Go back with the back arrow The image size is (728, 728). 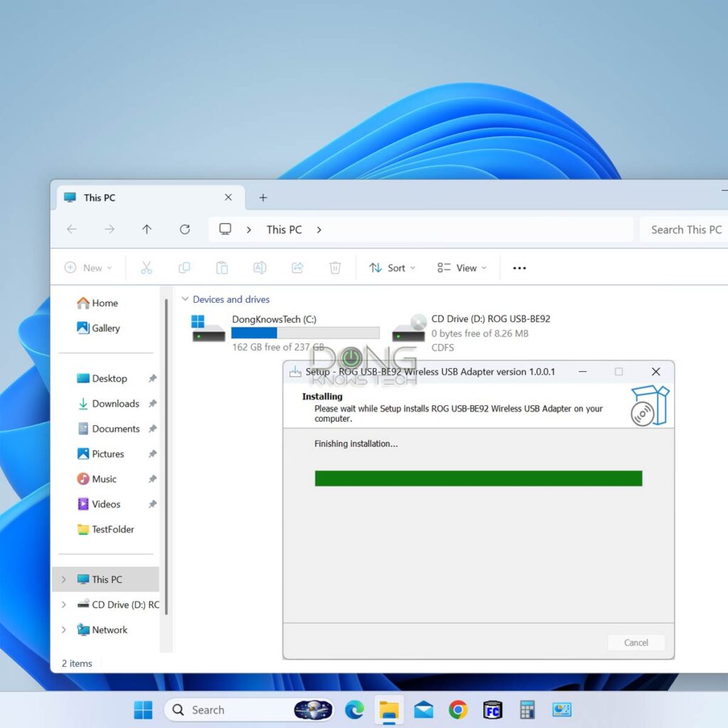[72, 230]
